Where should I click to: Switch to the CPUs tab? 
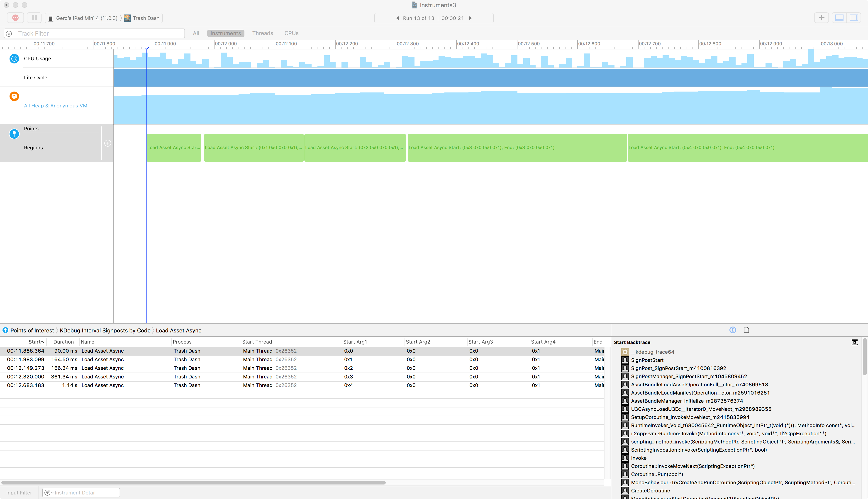tap(291, 33)
